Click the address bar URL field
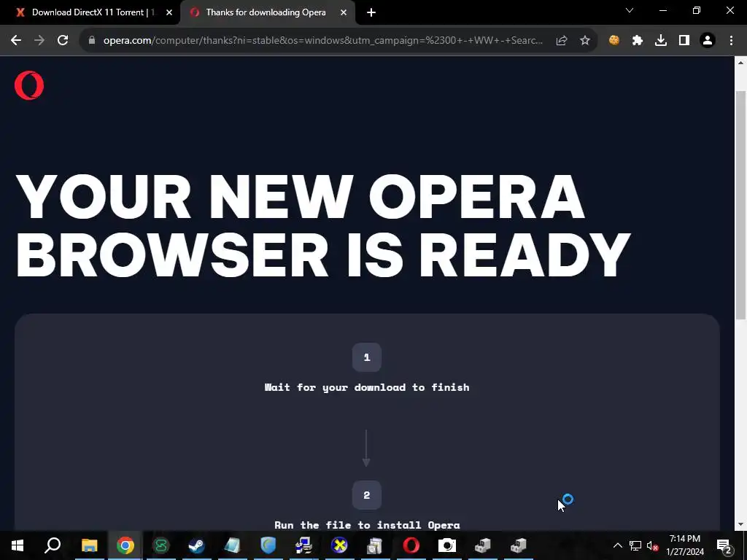 coord(322,41)
